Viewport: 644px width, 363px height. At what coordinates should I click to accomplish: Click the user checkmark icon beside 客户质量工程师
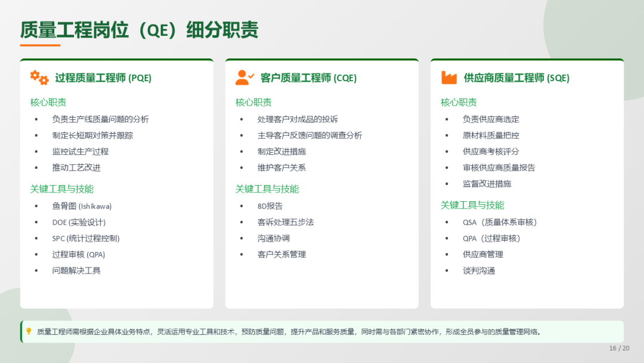[244, 78]
